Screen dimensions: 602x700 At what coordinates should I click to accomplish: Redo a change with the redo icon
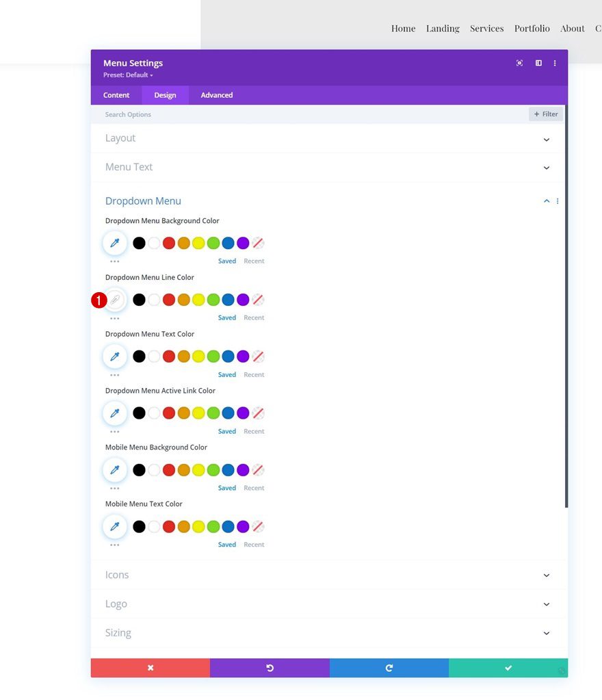click(389, 667)
